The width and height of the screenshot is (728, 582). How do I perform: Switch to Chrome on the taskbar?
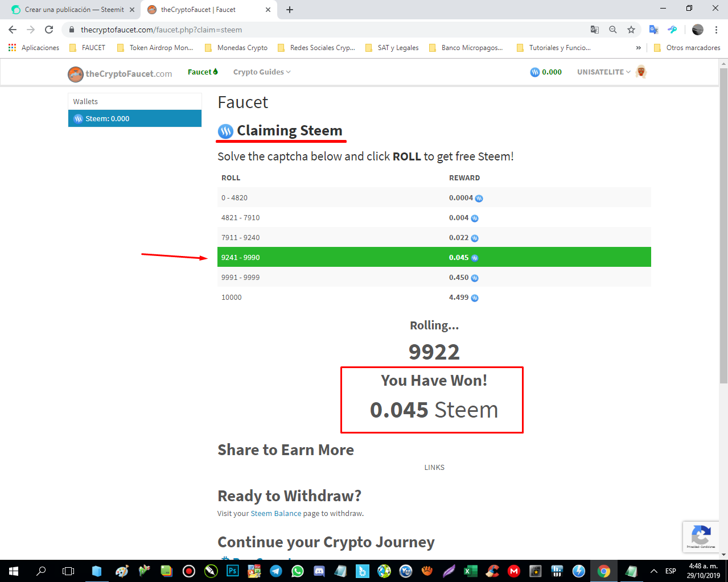(x=604, y=571)
